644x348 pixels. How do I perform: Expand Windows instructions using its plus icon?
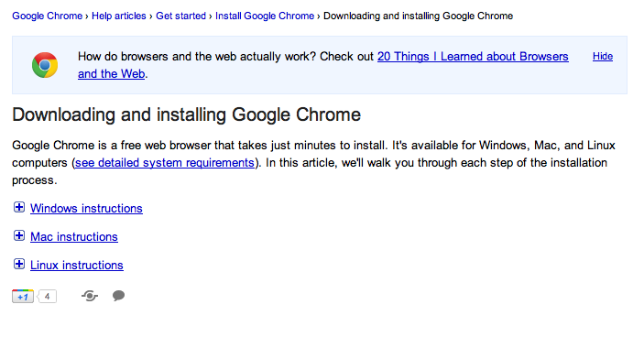click(x=19, y=207)
